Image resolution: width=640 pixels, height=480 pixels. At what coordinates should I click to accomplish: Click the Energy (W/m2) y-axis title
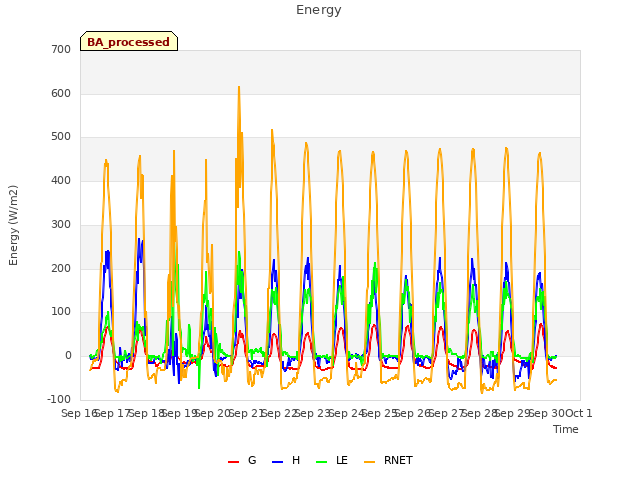pyautogui.click(x=13, y=225)
